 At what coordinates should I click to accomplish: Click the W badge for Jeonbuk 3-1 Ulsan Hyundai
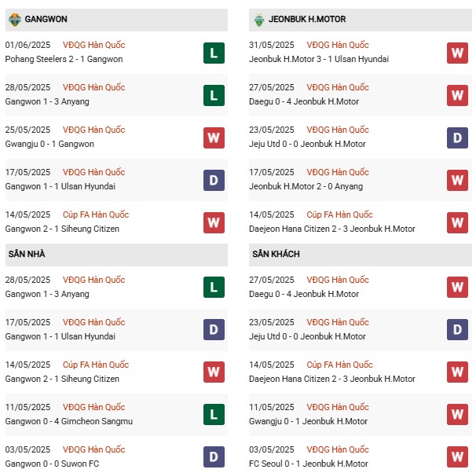[457, 53]
